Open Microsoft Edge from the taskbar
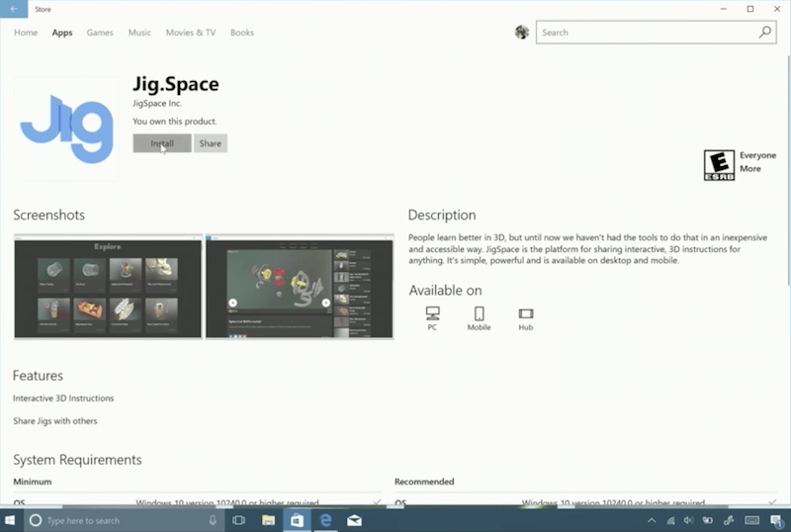The height and width of the screenshot is (532, 791). point(325,520)
